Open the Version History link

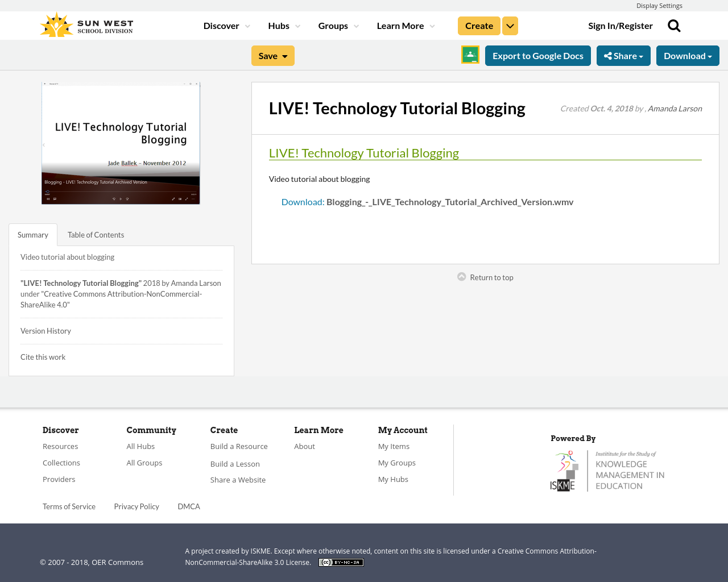click(x=45, y=331)
